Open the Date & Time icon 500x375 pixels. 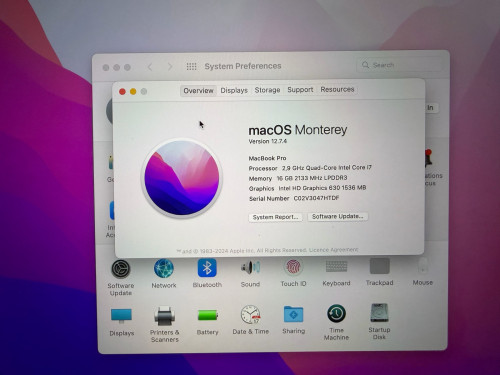[x=250, y=314]
